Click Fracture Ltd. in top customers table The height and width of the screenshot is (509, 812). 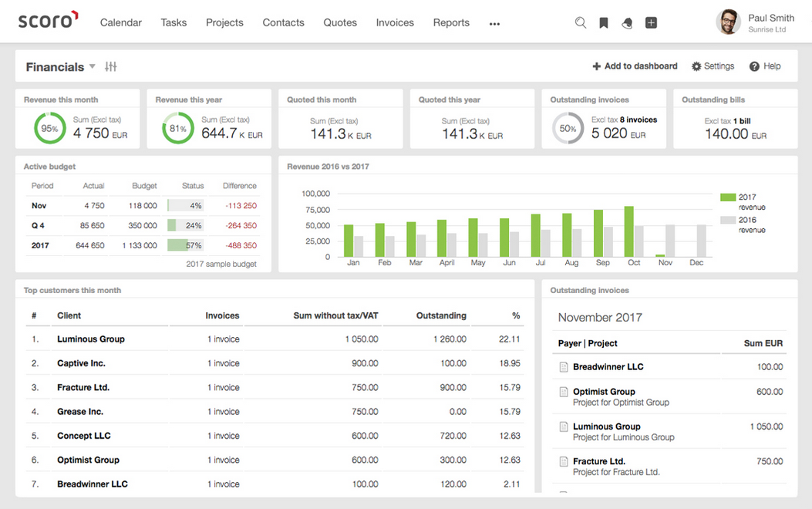83,388
